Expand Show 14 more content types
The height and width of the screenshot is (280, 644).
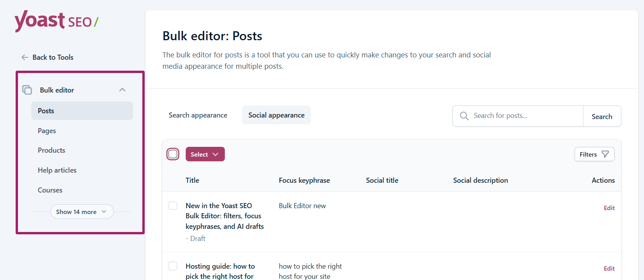82,212
